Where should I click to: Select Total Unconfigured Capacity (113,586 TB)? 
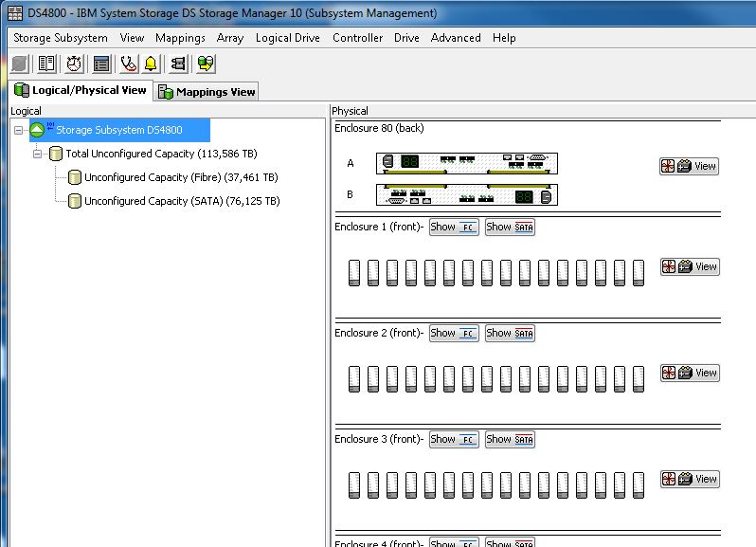[x=161, y=154]
